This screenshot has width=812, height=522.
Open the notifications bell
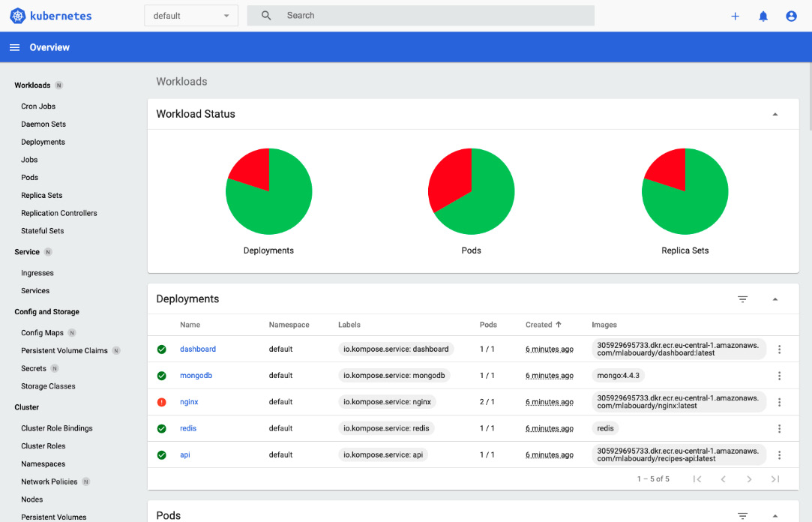[x=763, y=16]
